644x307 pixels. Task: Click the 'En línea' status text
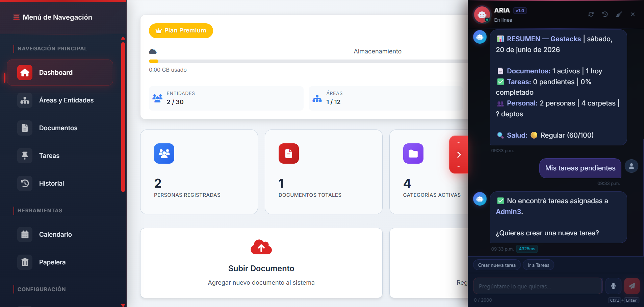[503, 20]
